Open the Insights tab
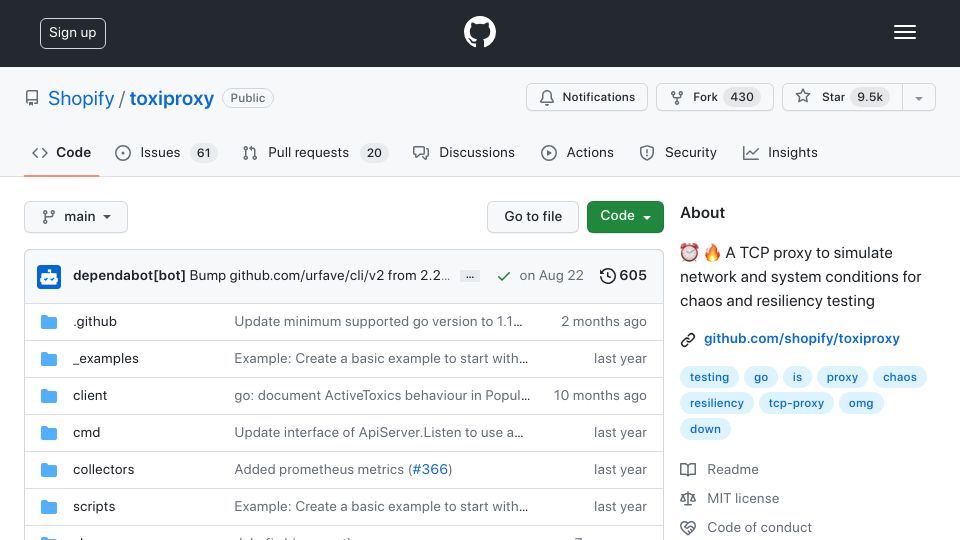This screenshot has width=960, height=540. pyautogui.click(x=780, y=152)
